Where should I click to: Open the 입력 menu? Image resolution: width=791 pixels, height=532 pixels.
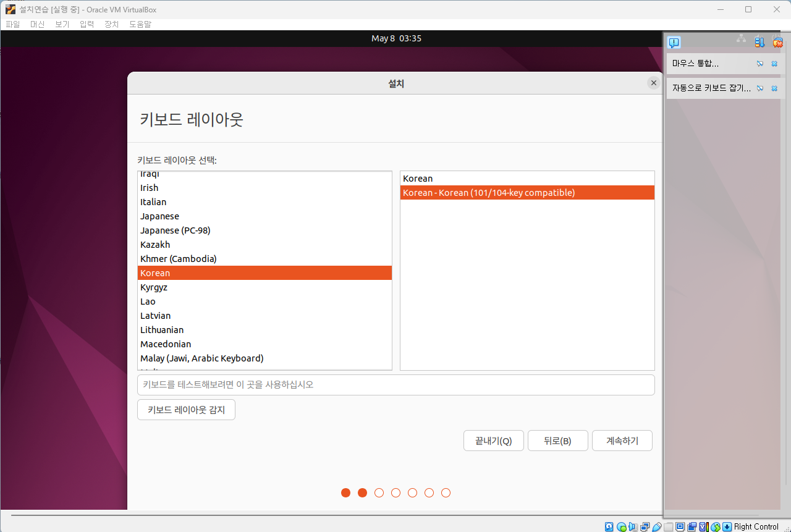(x=87, y=24)
